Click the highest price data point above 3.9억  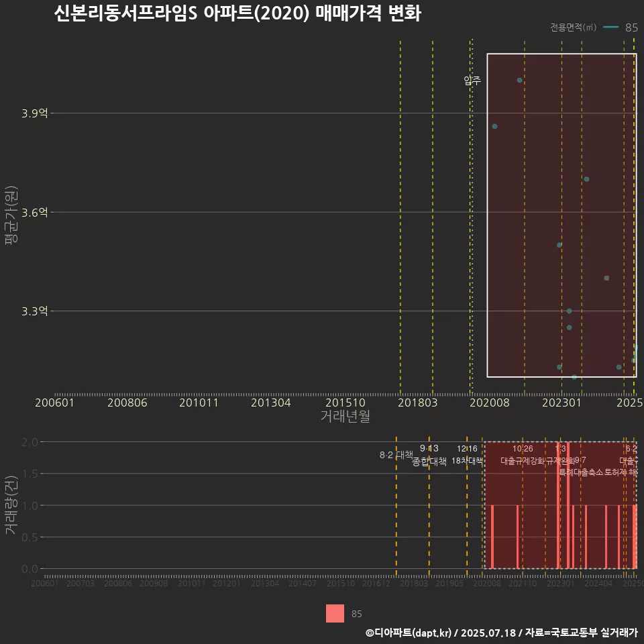point(519,80)
